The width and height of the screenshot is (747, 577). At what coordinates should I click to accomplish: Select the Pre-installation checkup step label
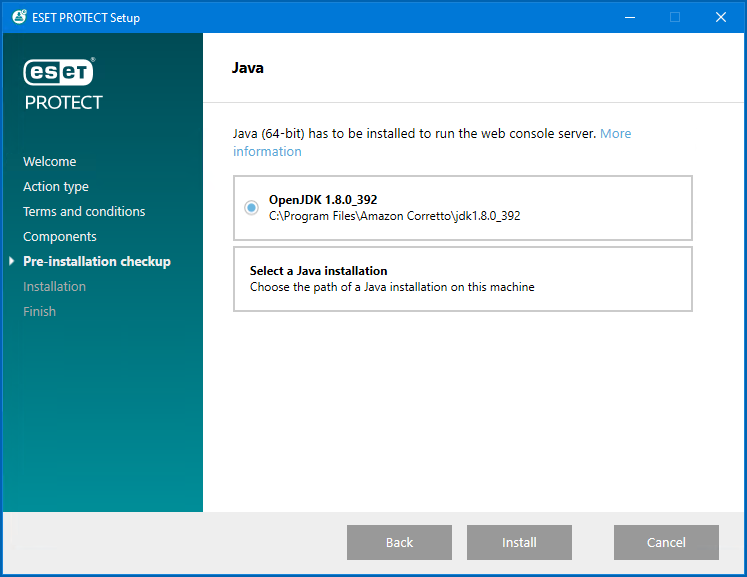[x=97, y=262]
